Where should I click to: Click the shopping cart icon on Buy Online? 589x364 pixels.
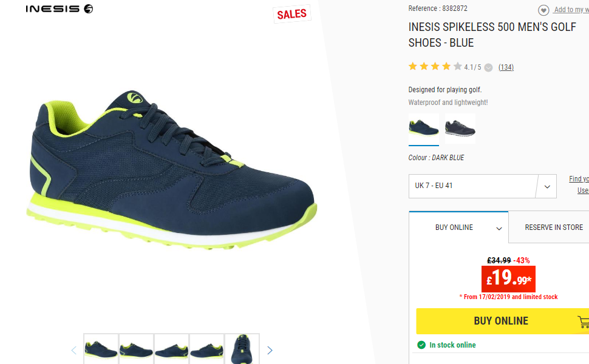click(x=584, y=322)
